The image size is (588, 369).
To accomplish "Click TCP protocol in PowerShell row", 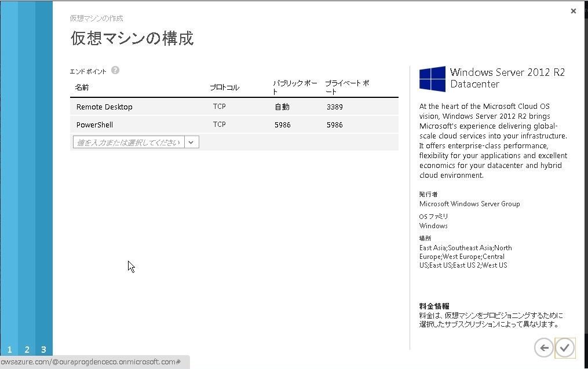I will pyautogui.click(x=220, y=125).
